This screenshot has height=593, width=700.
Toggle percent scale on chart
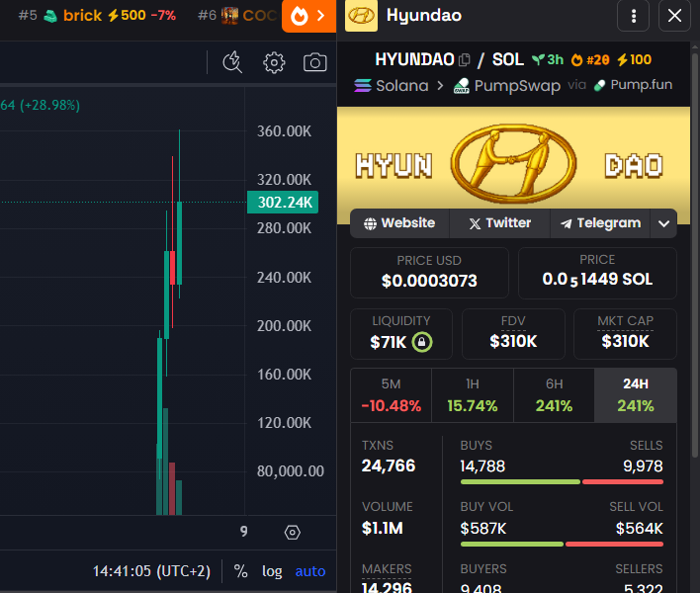click(240, 571)
